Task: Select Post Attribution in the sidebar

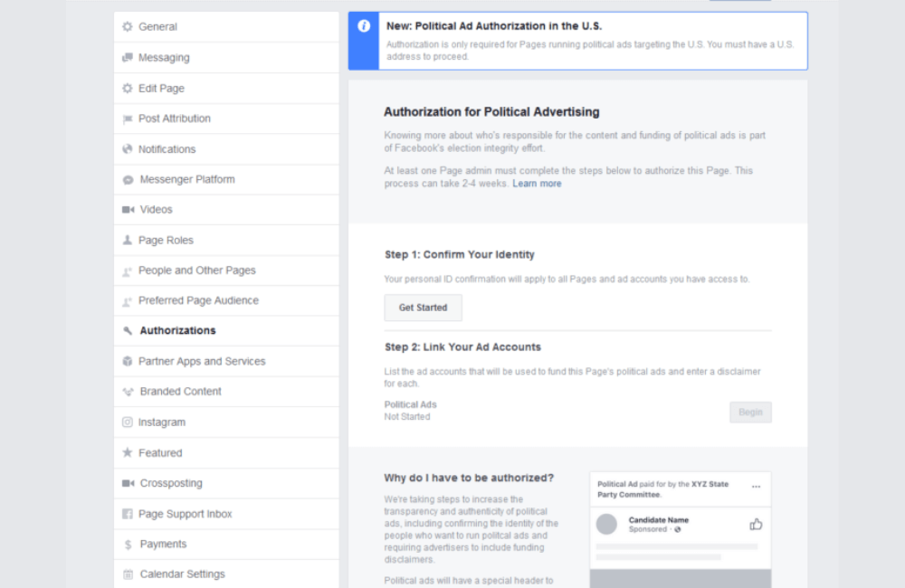Action: (175, 118)
